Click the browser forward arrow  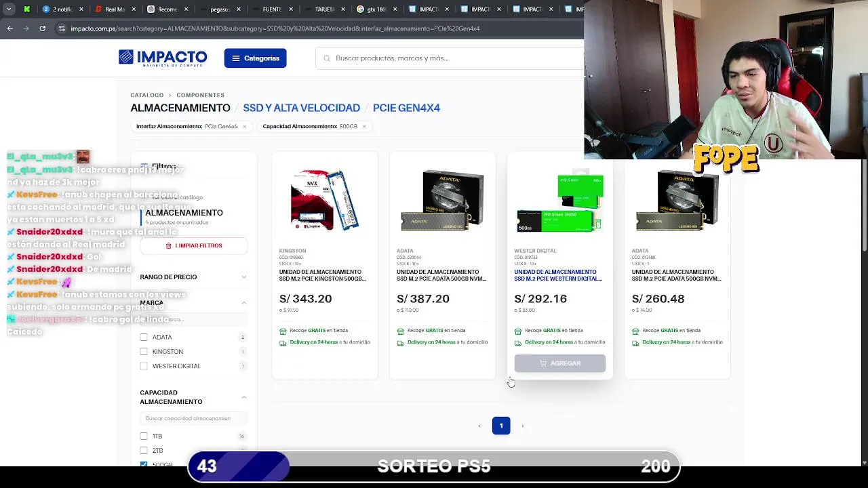(26, 28)
